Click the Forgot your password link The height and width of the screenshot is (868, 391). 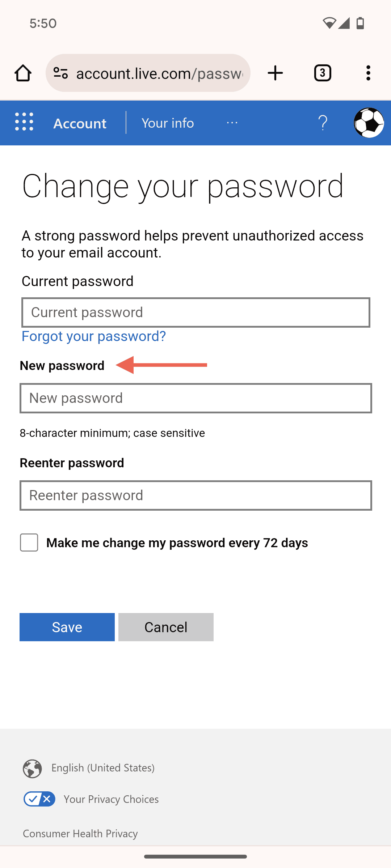point(94,336)
